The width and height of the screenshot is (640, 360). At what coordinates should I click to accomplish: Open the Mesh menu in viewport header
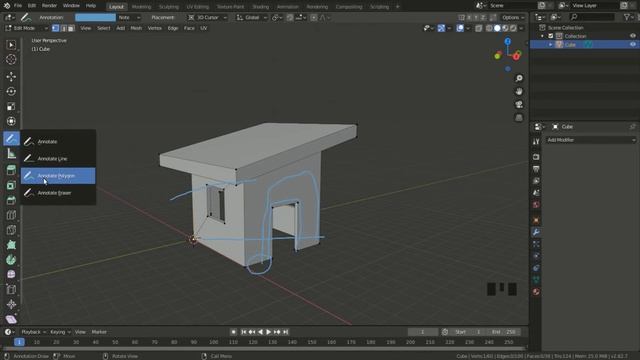click(x=136, y=28)
